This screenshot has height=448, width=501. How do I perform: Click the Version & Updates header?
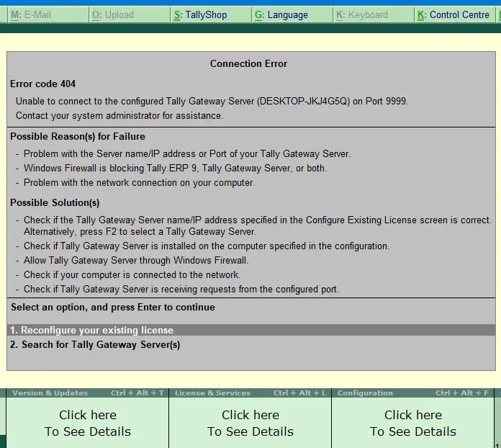point(88,393)
